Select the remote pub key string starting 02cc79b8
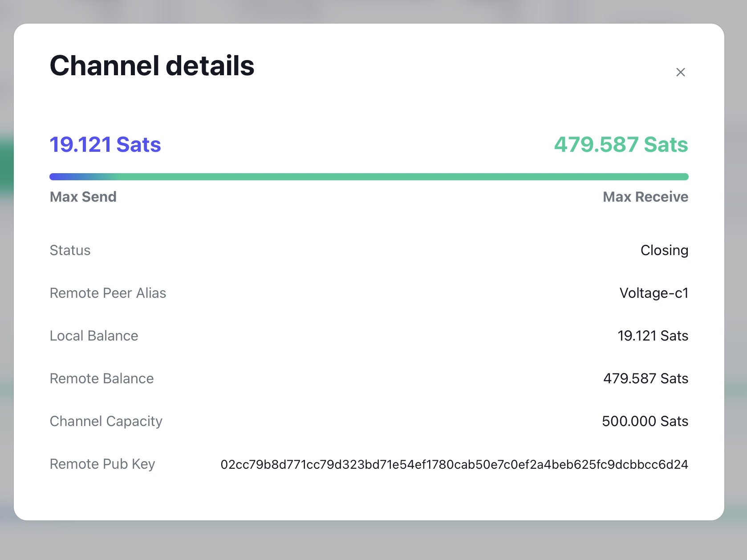This screenshot has width=747, height=560. [x=454, y=465]
